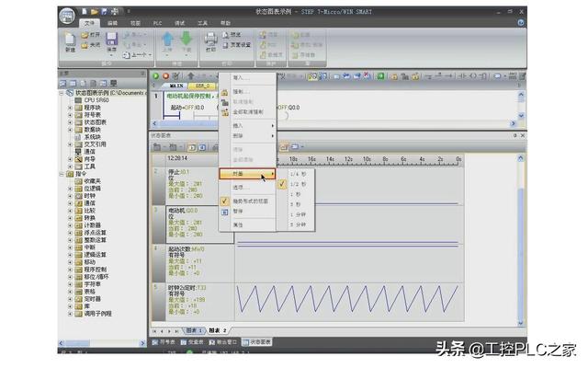Click the green Download arrow icon
Viewport: 588px width, 368px height.
[x=187, y=39]
